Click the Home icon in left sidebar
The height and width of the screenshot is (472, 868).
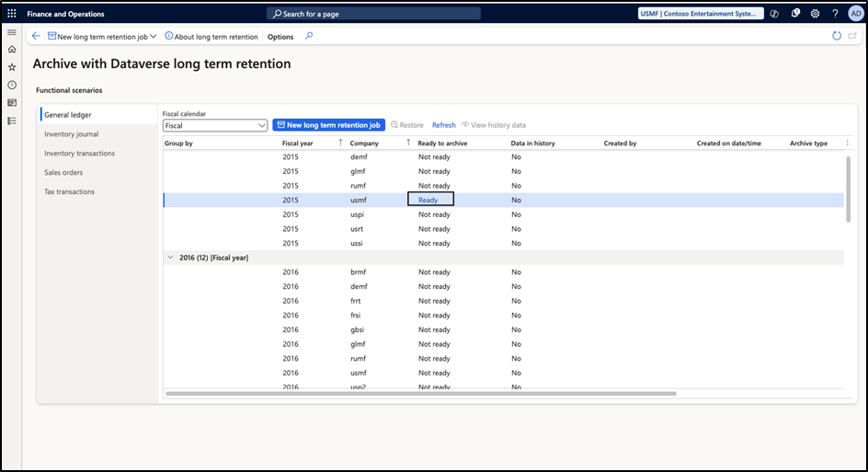coord(12,50)
